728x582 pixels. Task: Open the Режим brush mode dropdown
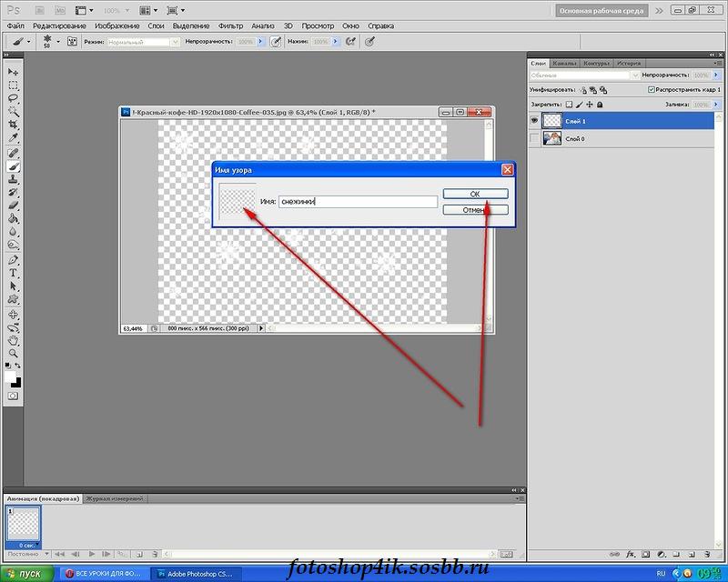pos(144,42)
